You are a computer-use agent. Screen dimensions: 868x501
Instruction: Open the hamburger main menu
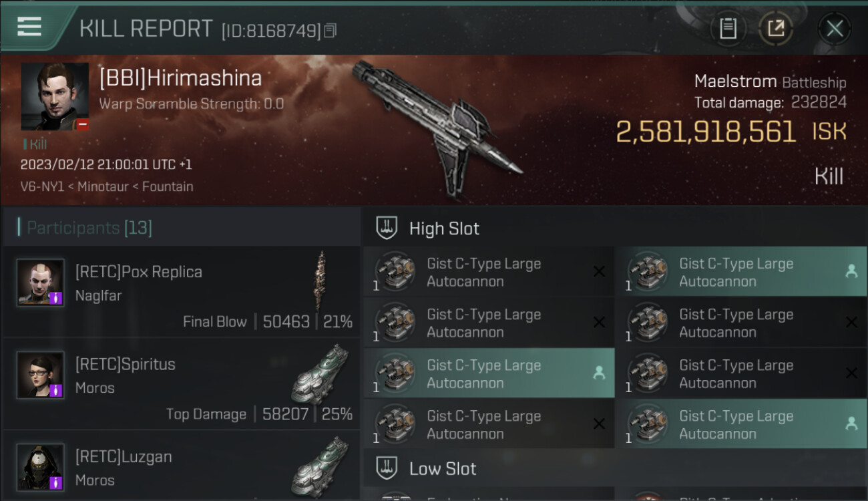[30, 27]
